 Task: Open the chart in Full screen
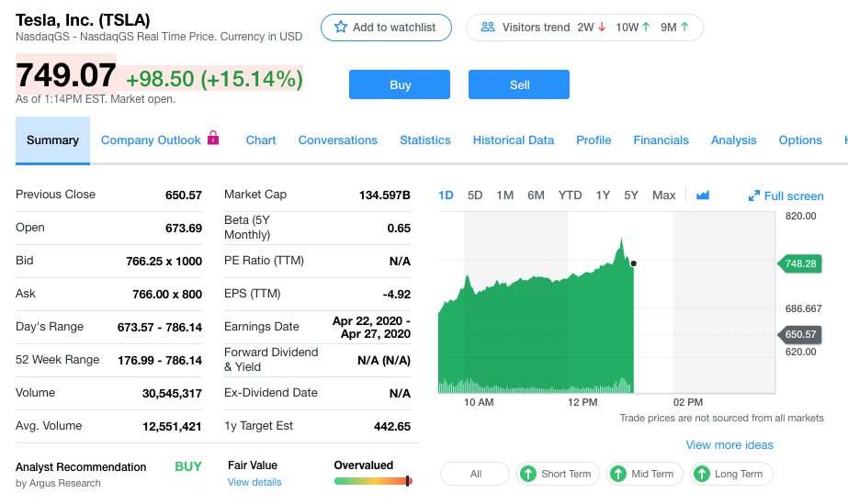click(x=786, y=196)
